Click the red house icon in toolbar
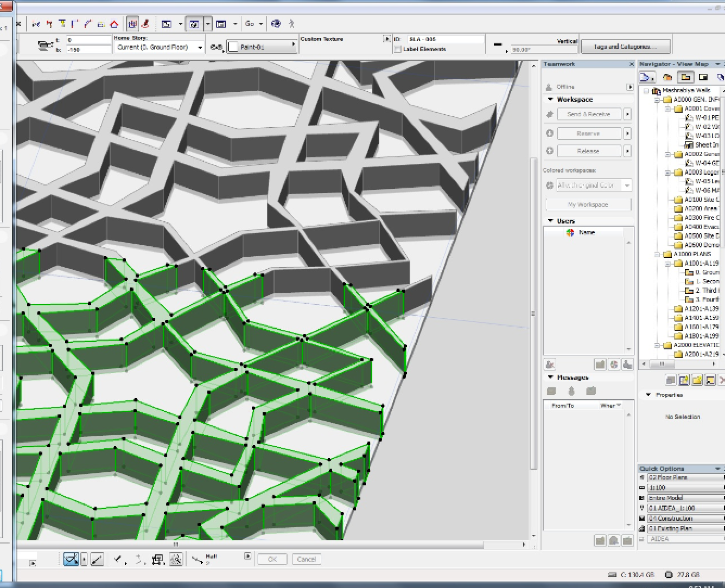The width and height of the screenshot is (725, 588). point(114,24)
